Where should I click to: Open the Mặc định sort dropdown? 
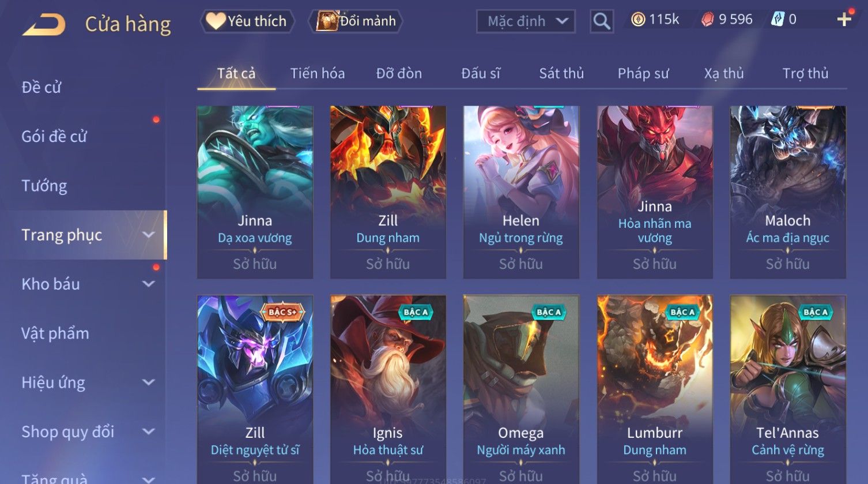pos(526,21)
